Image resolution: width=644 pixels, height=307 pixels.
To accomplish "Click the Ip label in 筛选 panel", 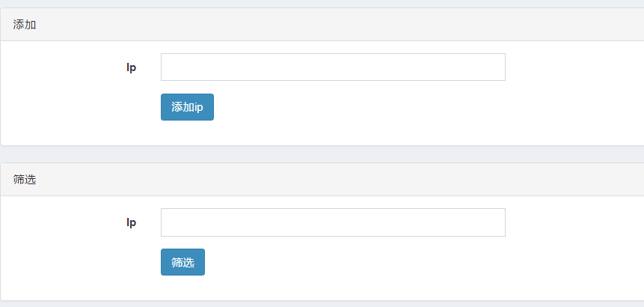I will point(131,222).
